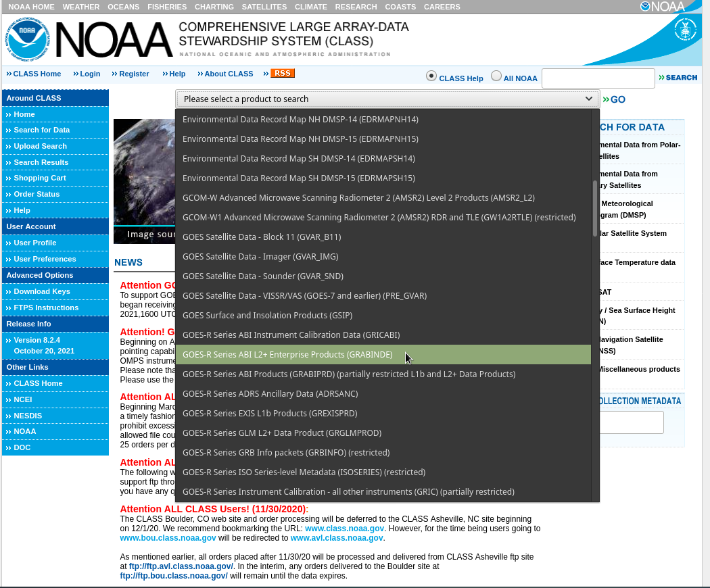This screenshot has height=588, width=710.
Task: Open COASTS in the top NOAA menu
Action: [x=400, y=7]
